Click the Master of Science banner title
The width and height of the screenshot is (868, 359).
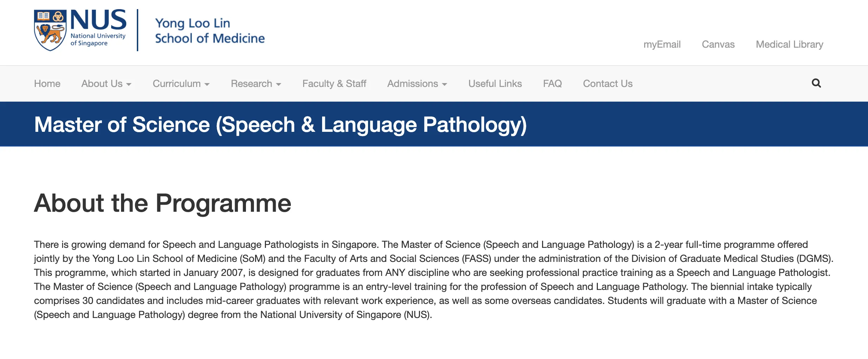[x=280, y=124]
